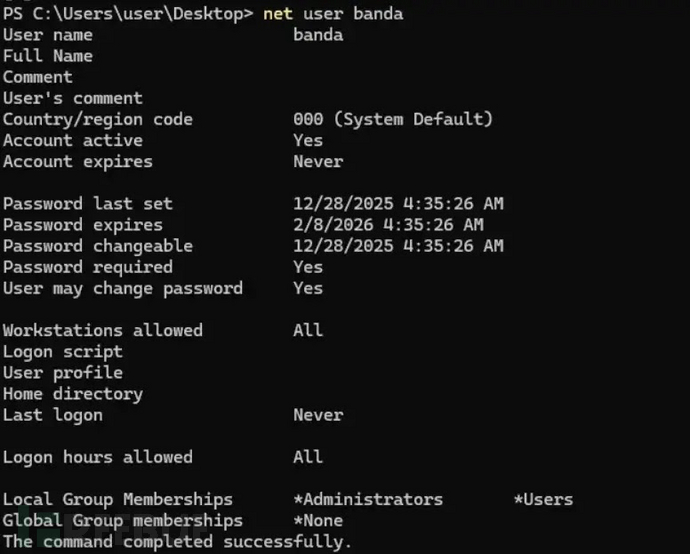Click the '*Administrators' group membership text

point(368,499)
